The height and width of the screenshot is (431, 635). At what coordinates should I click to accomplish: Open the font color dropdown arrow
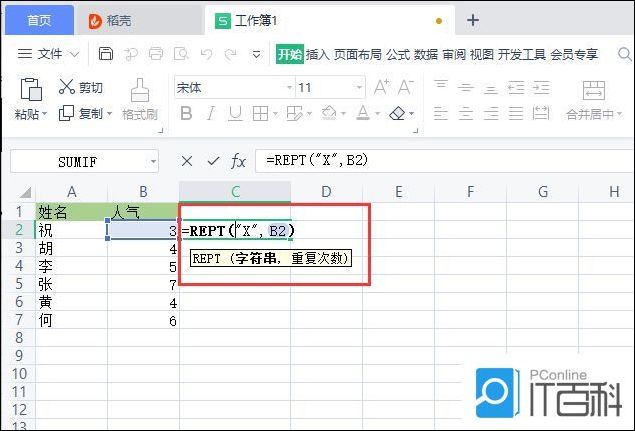tap(377, 113)
